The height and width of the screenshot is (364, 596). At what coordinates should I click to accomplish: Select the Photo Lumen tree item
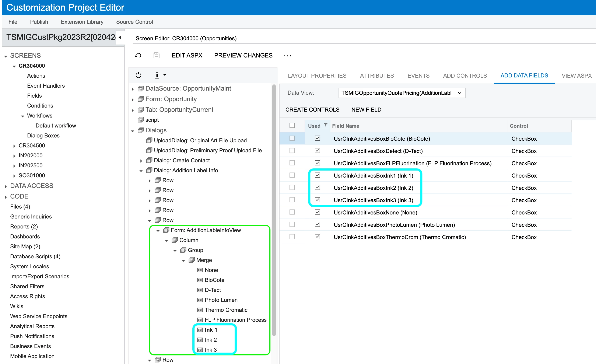(x=221, y=300)
